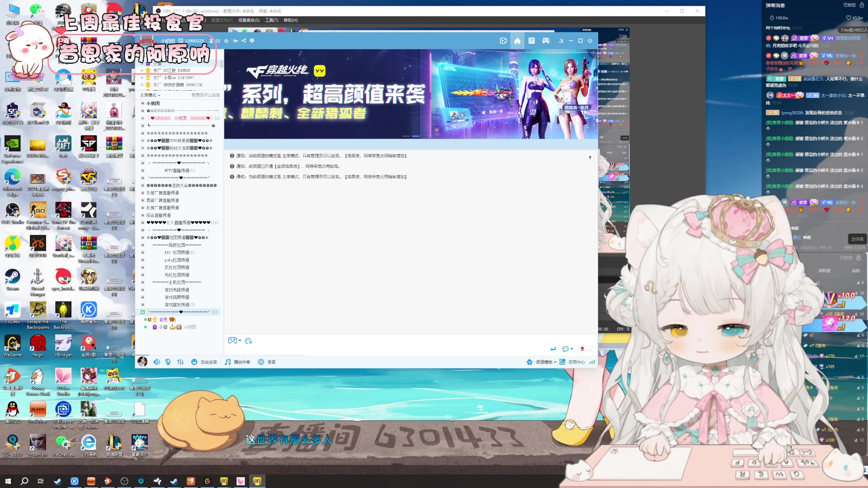
Task: Click the game controller icon in YY title bar
Action: coord(546,41)
